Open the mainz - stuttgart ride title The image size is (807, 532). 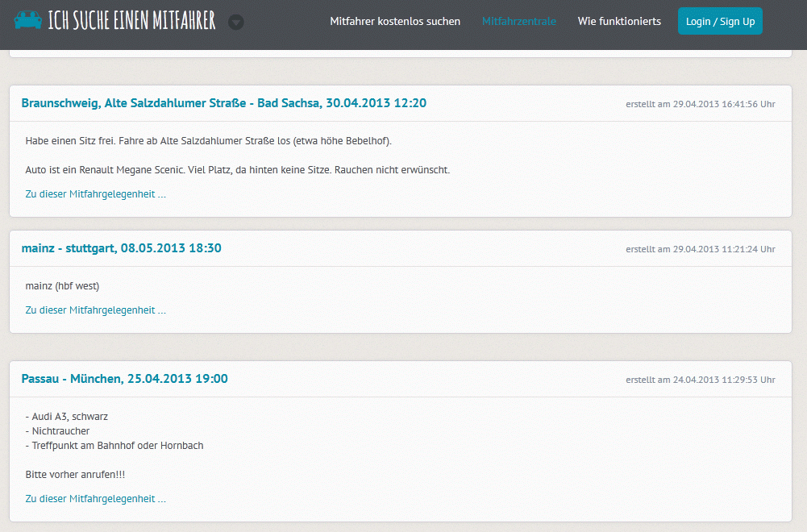pyautogui.click(x=121, y=248)
